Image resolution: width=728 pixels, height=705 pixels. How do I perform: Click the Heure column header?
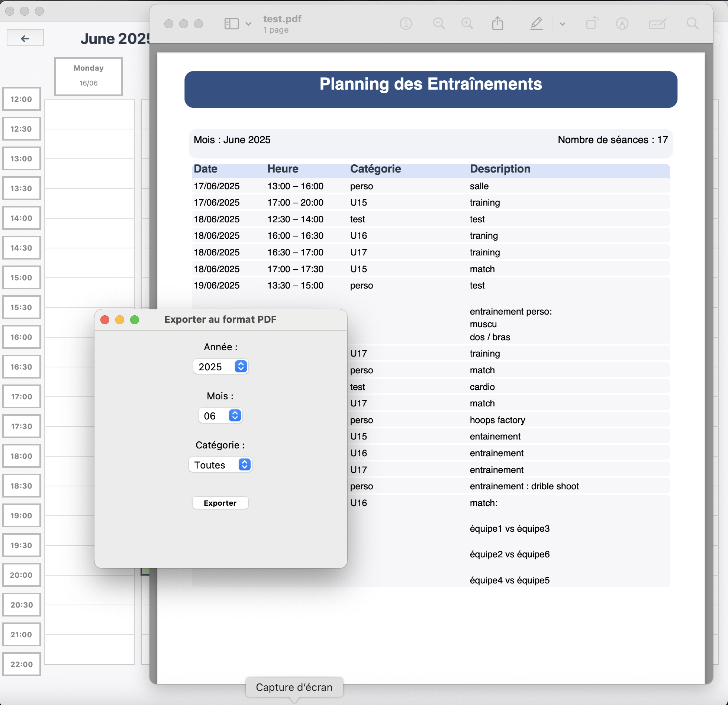(283, 169)
